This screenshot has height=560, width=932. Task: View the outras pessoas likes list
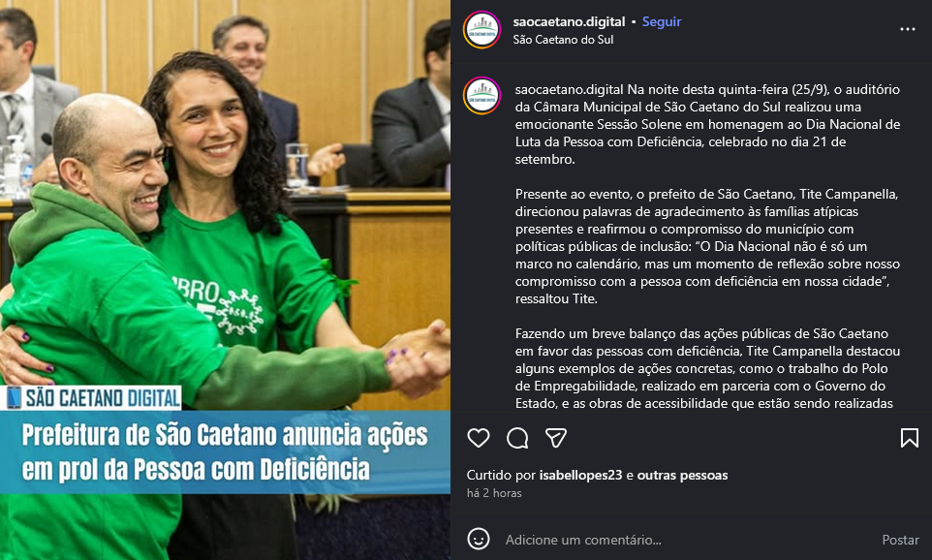point(682,475)
